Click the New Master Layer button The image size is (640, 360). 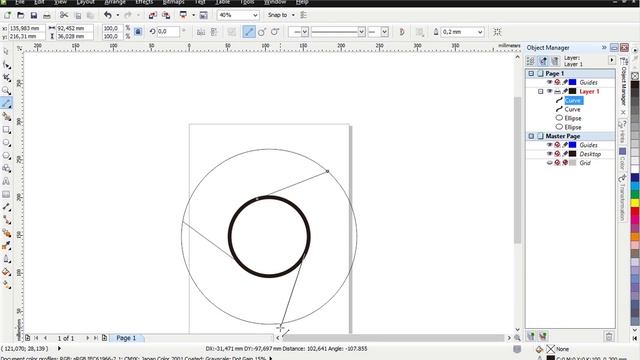click(543, 336)
